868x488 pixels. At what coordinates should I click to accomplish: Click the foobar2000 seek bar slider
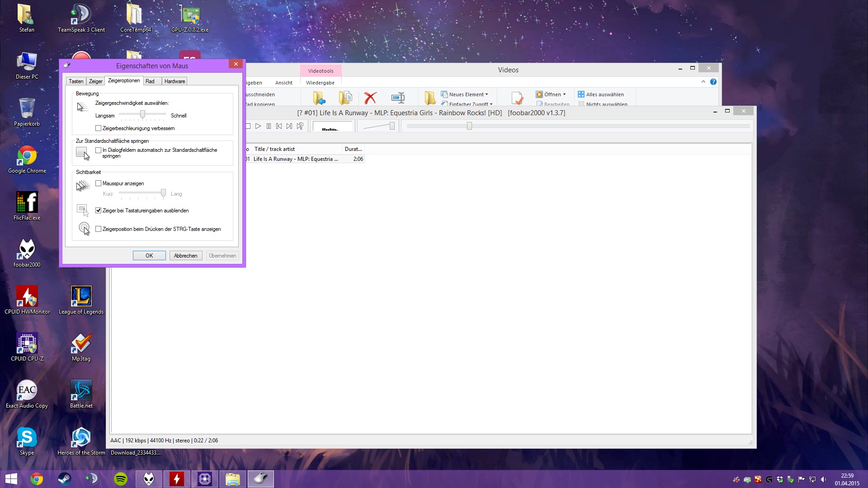[x=469, y=126]
